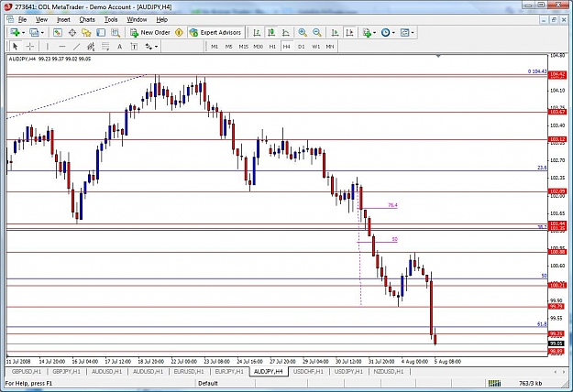Screen dimensions: 573x392
Task: Switch to M30 timeframe
Action: [x=258, y=47]
